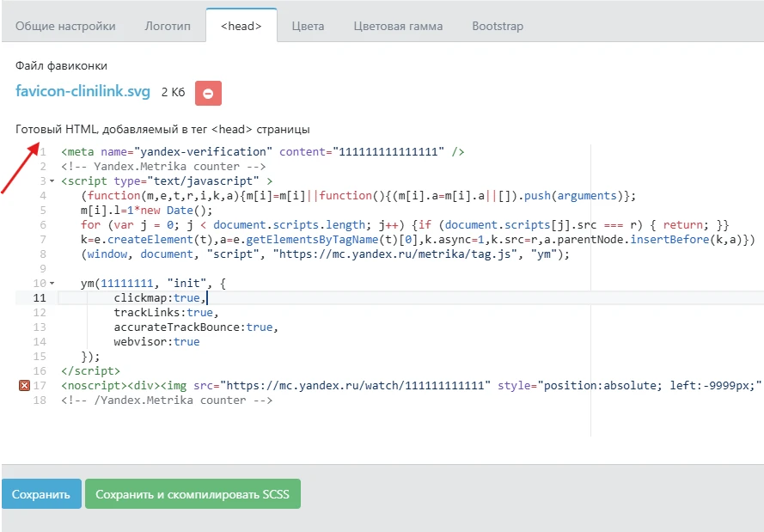Place cursor in clickmap:true code line
764x532 pixels.
(160, 297)
